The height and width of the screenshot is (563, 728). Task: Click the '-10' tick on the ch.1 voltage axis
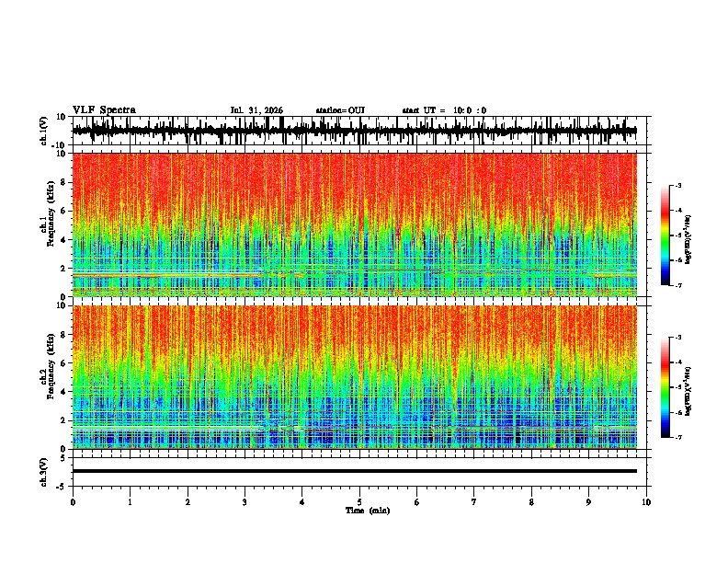[x=60, y=145]
